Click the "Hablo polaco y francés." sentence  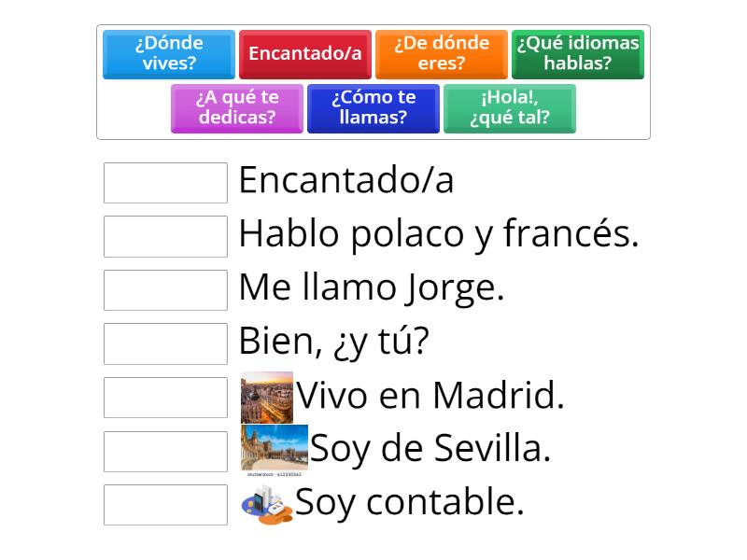pyautogui.click(x=439, y=234)
